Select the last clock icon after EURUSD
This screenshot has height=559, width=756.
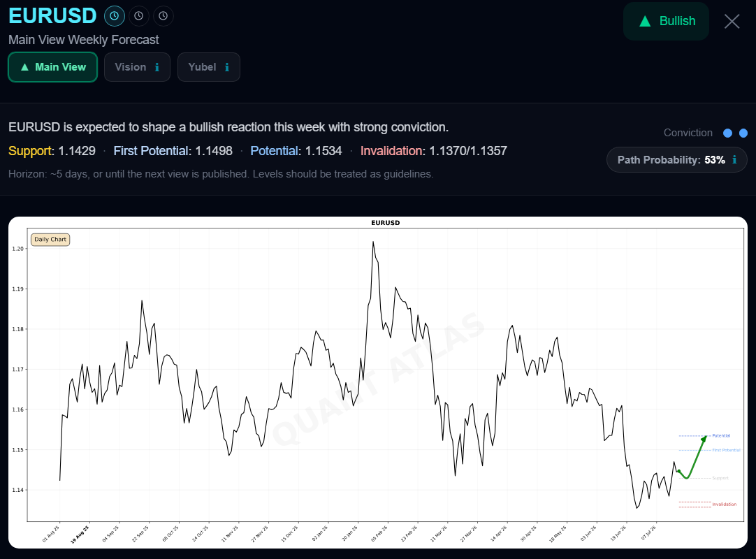163,16
